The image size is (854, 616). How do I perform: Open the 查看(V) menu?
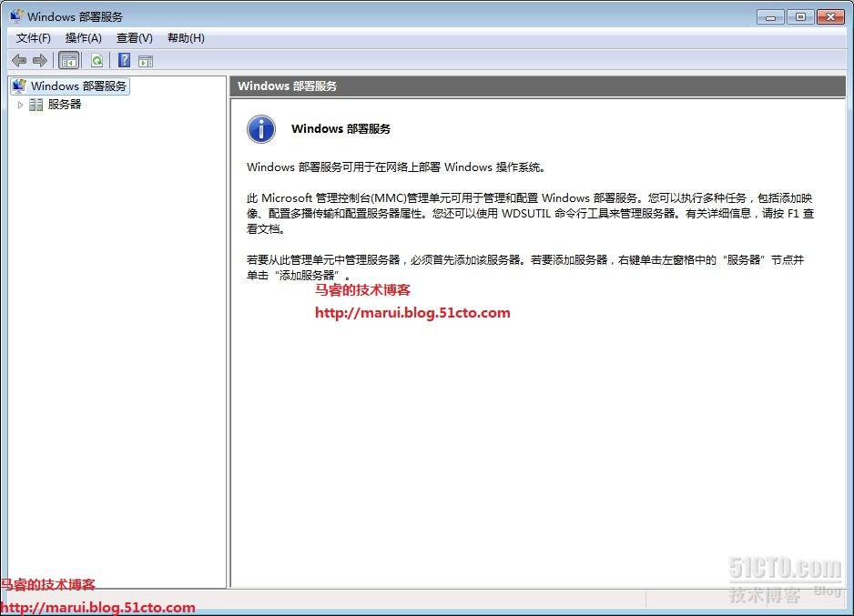pos(135,38)
